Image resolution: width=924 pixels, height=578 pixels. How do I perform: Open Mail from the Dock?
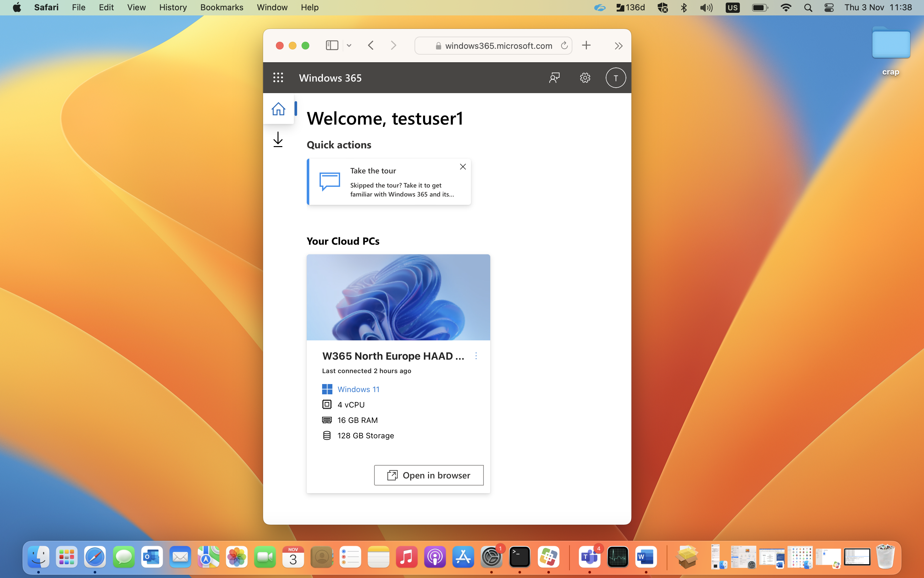tap(180, 556)
